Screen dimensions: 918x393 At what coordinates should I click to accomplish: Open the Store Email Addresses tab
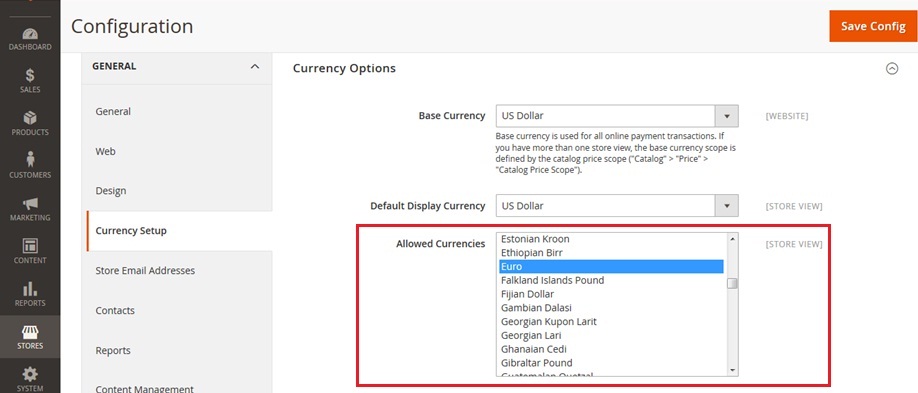[145, 271]
